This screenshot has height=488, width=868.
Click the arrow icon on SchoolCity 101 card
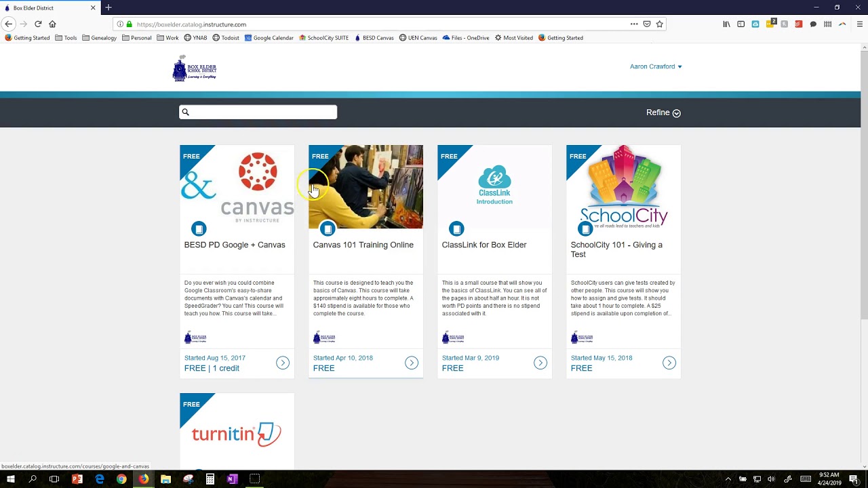[669, 363]
